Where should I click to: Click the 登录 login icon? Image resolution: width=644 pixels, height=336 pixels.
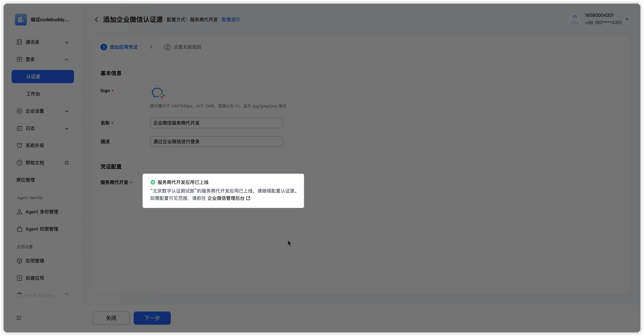[20, 59]
